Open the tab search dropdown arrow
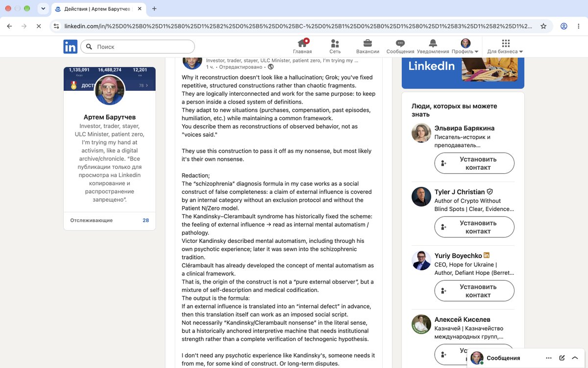 pyautogui.click(x=43, y=8)
